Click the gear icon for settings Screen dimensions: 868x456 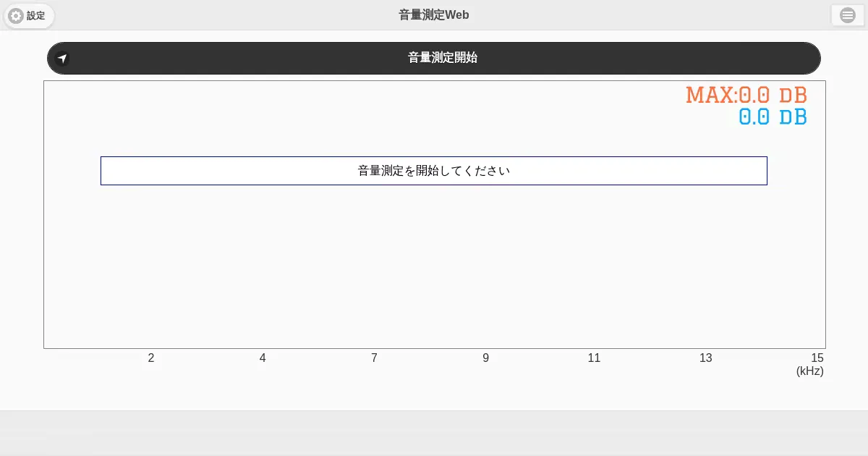[16, 15]
